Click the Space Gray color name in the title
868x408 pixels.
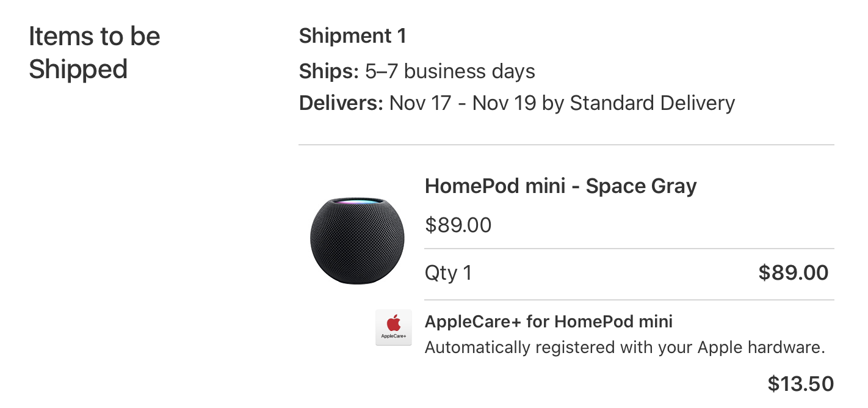(641, 186)
